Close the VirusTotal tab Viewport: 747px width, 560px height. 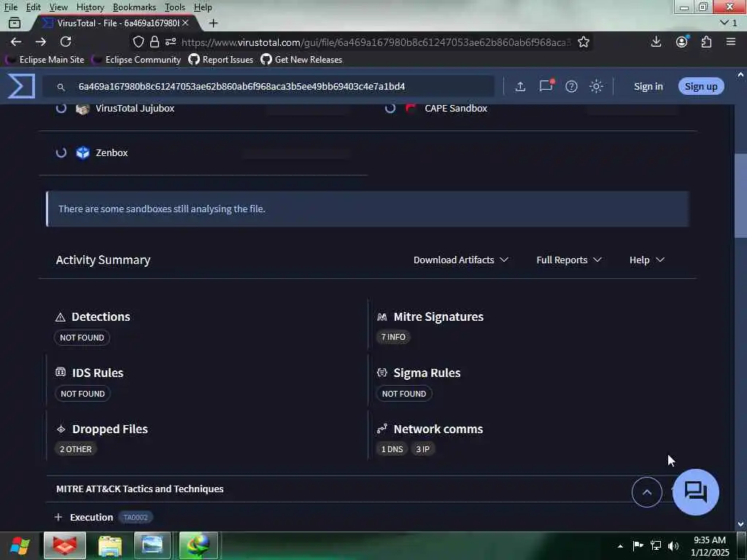pyautogui.click(x=185, y=23)
